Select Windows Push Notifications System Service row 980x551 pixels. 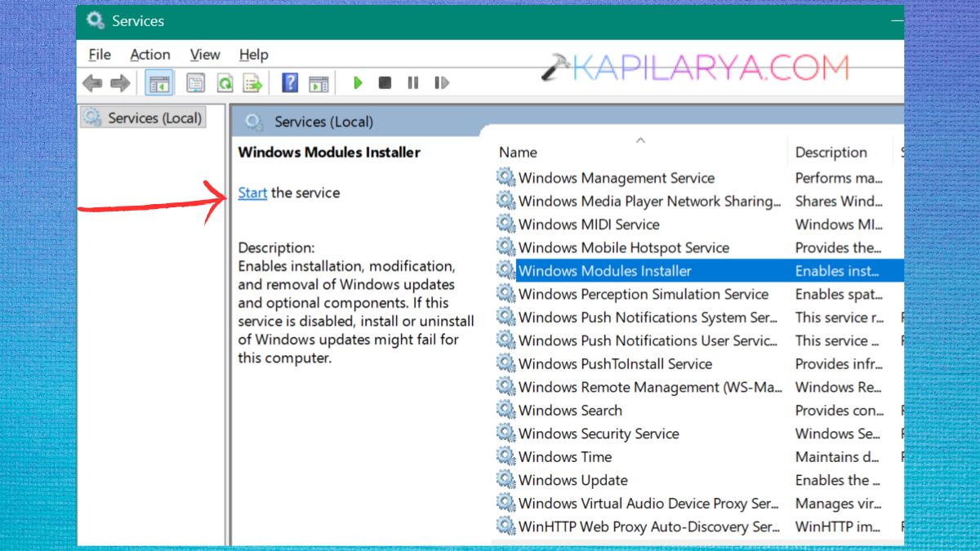699,317
